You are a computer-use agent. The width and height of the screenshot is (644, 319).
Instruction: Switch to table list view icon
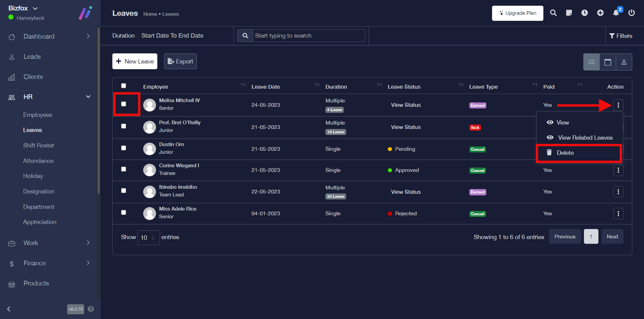(x=592, y=62)
